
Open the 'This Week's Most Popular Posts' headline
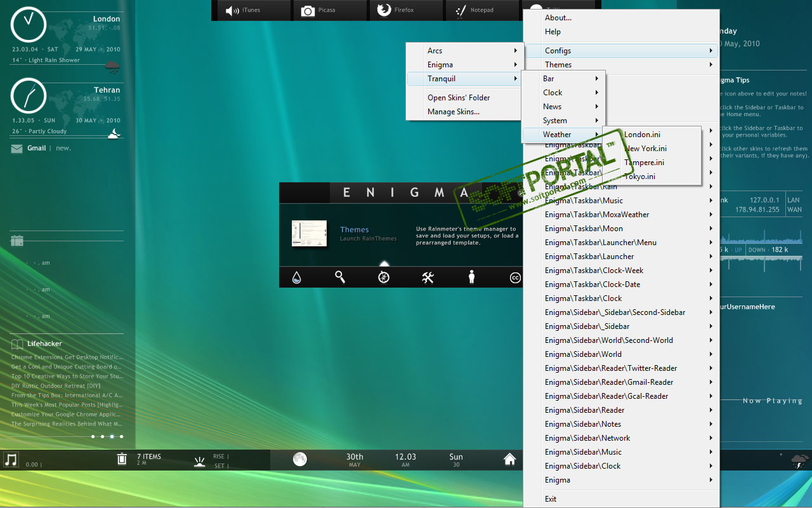pyautogui.click(x=67, y=404)
